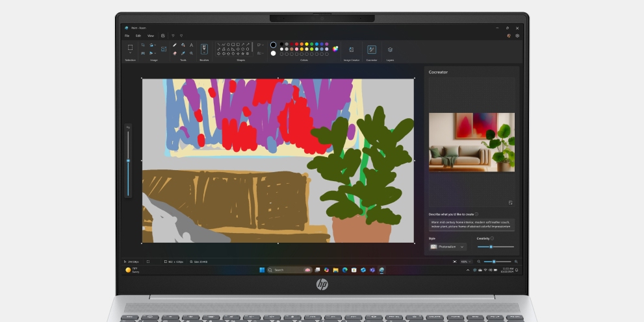Screen dimensions: 644x322
Task: Select the Color picker eyedropper tool
Action: tap(183, 53)
